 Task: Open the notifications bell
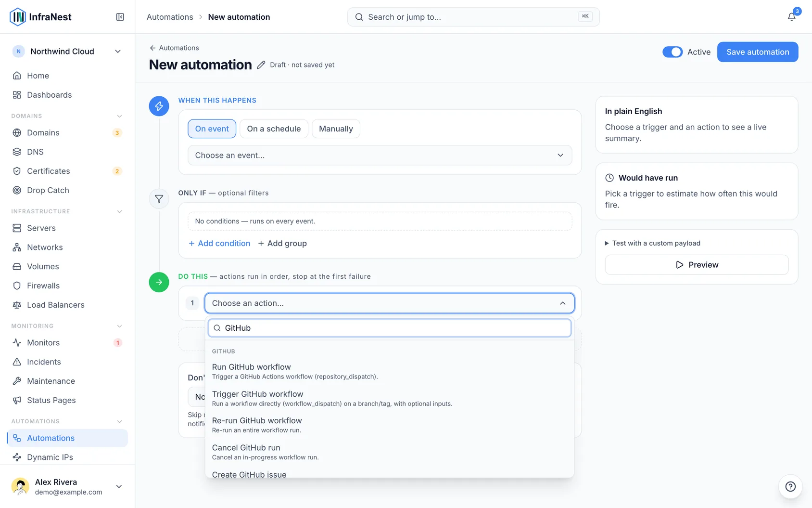(x=791, y=17)
